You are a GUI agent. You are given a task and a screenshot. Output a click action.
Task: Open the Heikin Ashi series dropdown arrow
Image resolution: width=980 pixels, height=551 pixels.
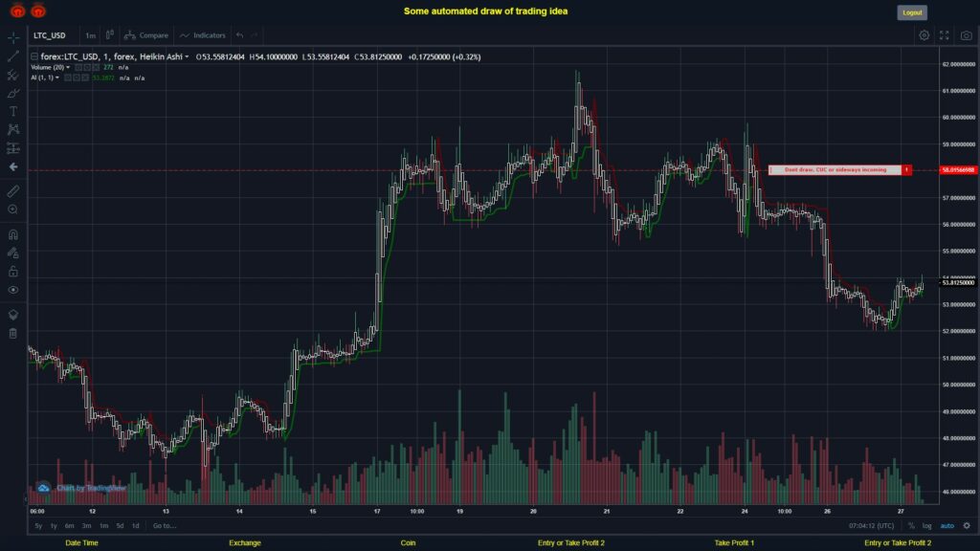tap(187, 56)
